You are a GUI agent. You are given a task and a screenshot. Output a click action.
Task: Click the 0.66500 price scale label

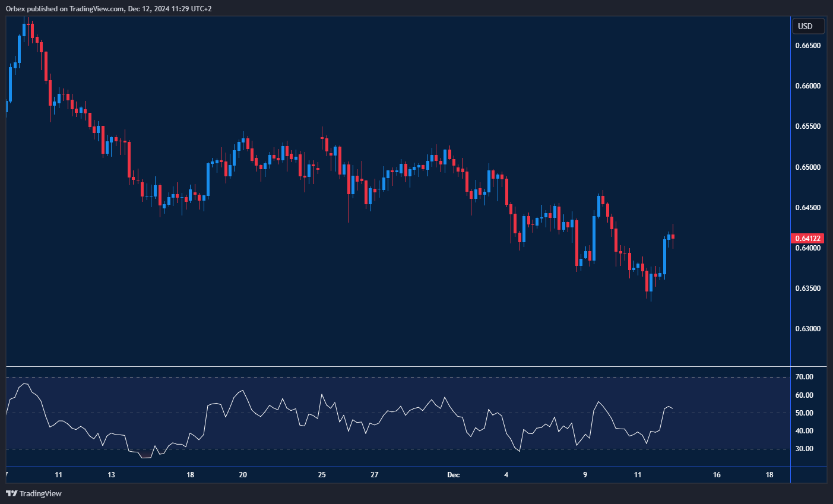pos(807,46)
